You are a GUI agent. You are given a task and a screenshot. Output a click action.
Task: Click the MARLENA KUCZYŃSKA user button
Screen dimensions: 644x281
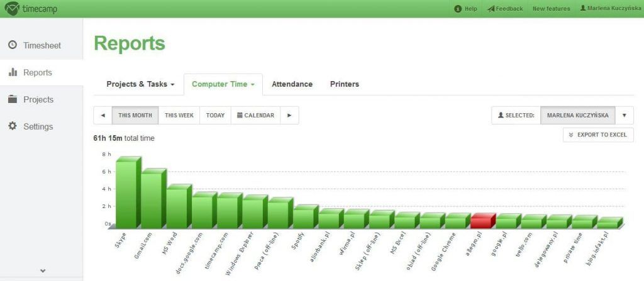click(577, 116)
